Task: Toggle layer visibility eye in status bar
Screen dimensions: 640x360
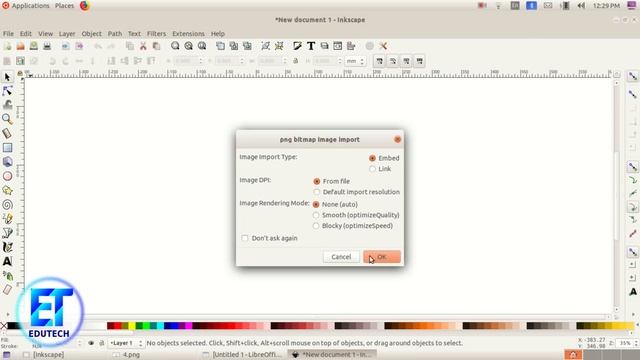Action: (91, 343)
